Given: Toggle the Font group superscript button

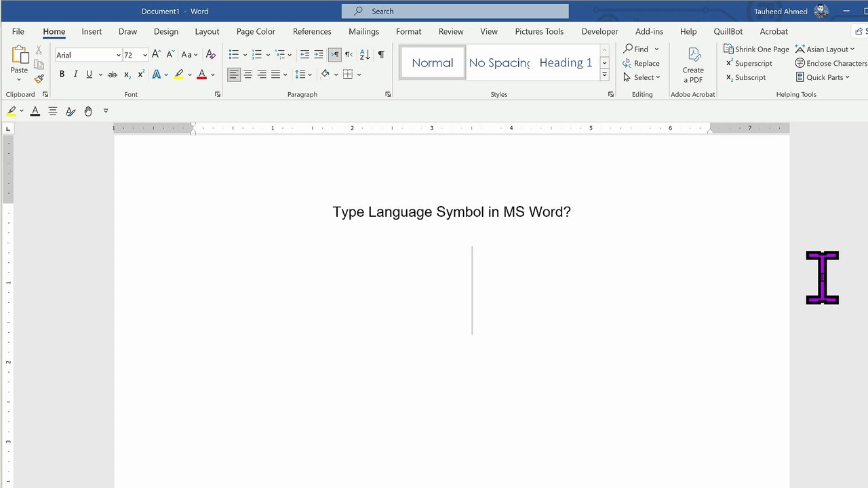Looking at the screenshot, I should tap(140, 74).
